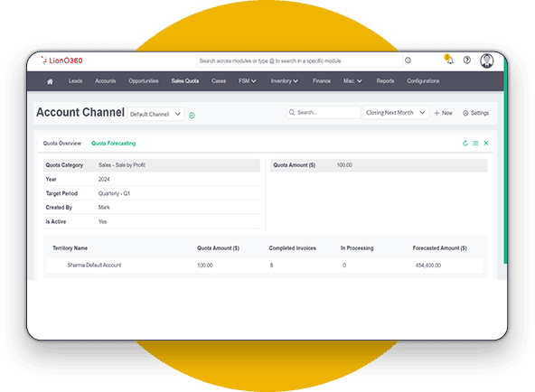Click the forecasted value 454,400.00

pos(428,266)
